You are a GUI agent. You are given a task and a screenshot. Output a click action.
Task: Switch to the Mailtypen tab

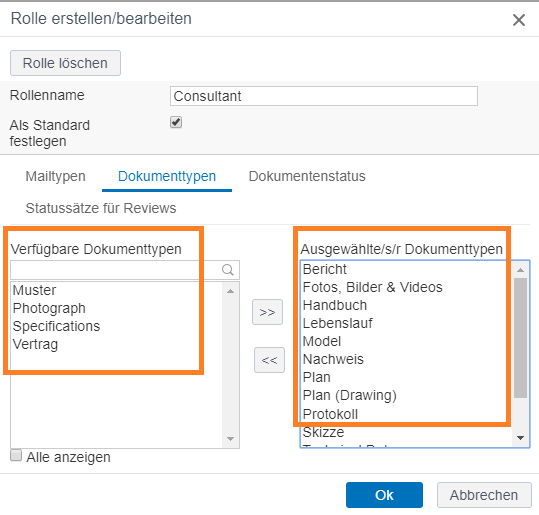[x=55, y=176]
